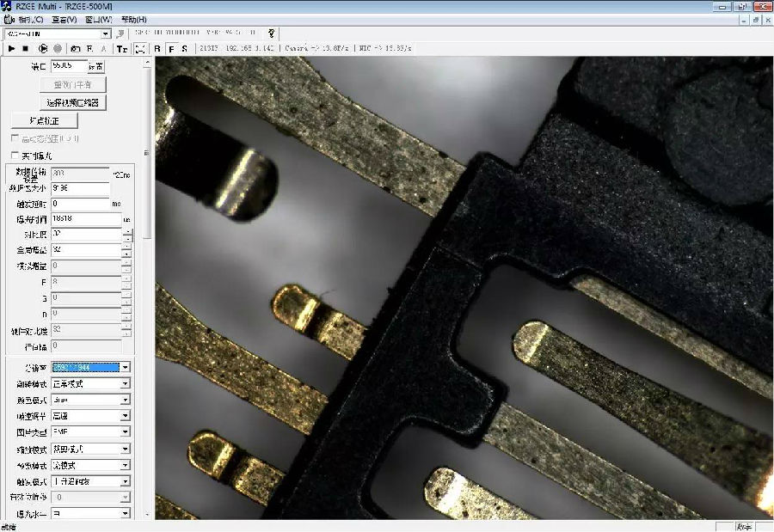Decrease the global gain value 32
Image resolution: width=774 pixels, height=532 pixels.
click(127, 254)
